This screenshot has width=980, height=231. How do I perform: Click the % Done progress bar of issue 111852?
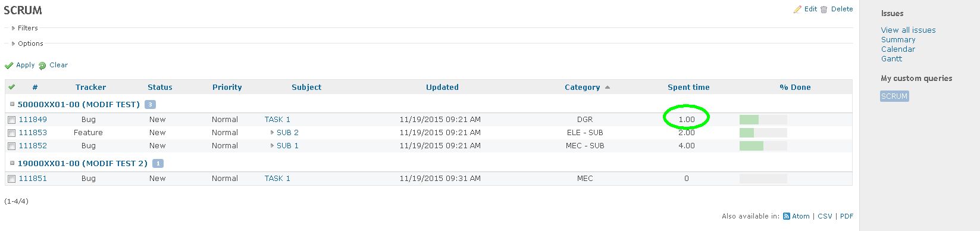click(763, 146)
